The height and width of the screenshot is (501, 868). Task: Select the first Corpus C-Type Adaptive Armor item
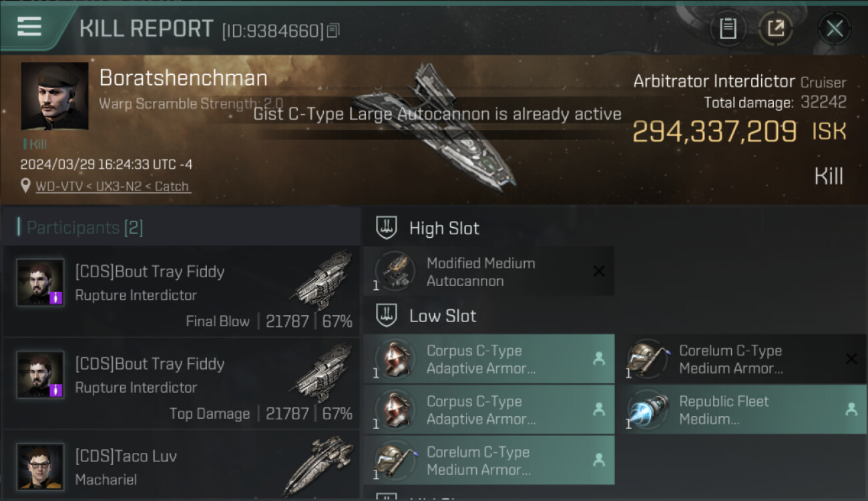[x=489, y=359]
